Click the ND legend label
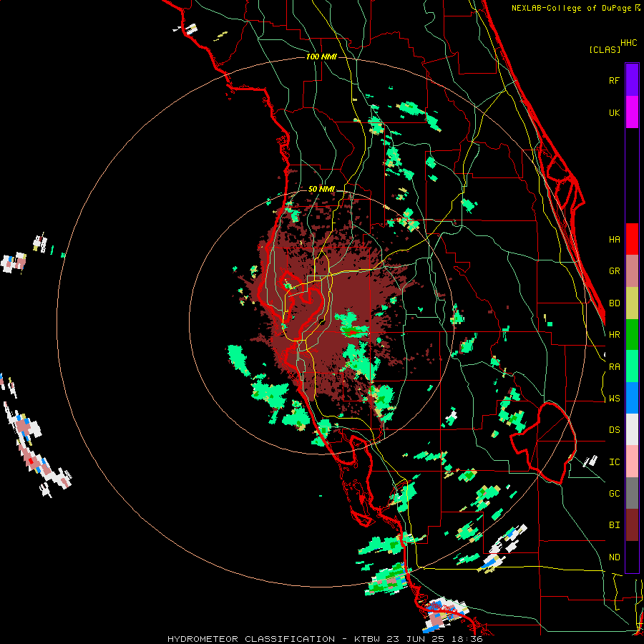 click(x=614, y=557)
